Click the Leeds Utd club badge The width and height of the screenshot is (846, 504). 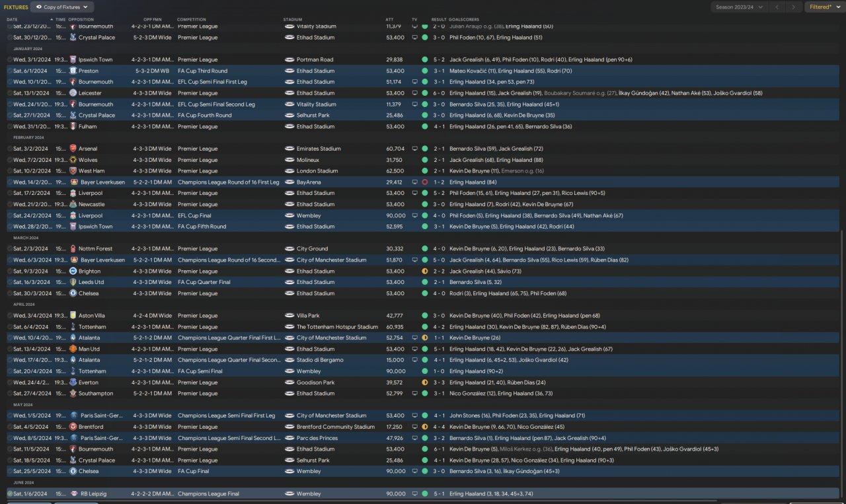click(x=73, y=282)
